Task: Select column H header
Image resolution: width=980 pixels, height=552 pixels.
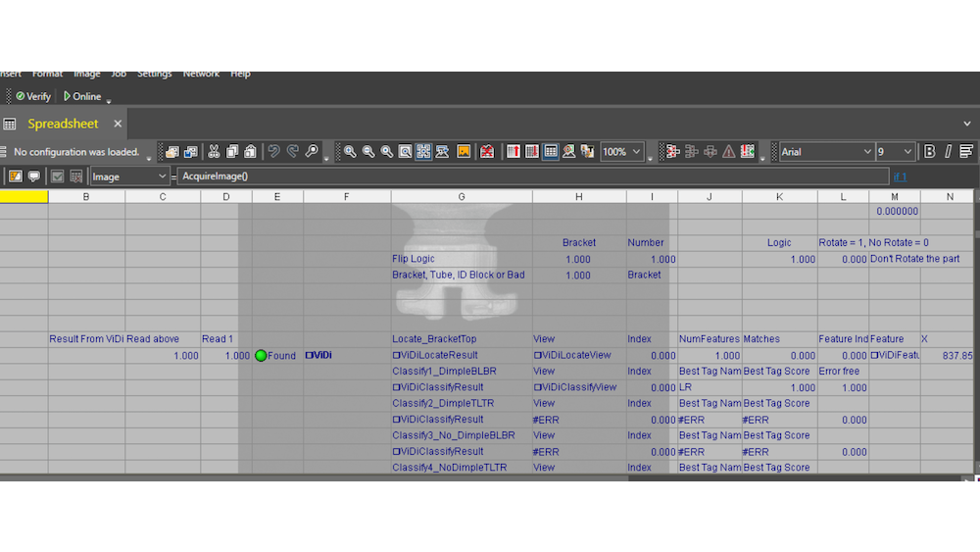Action: pyautogui.click(x=579, y=197)
